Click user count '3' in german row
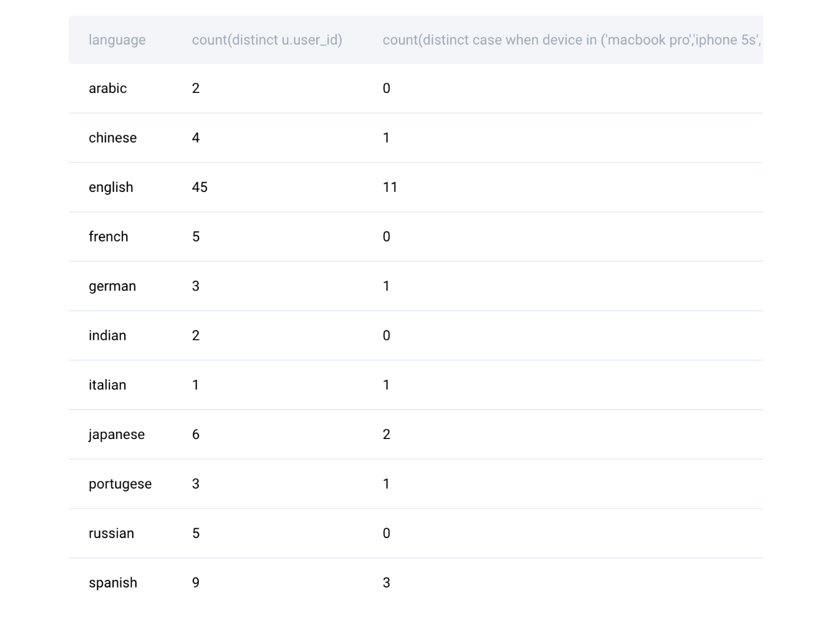The image size is (840, 620). click(196, 286)
